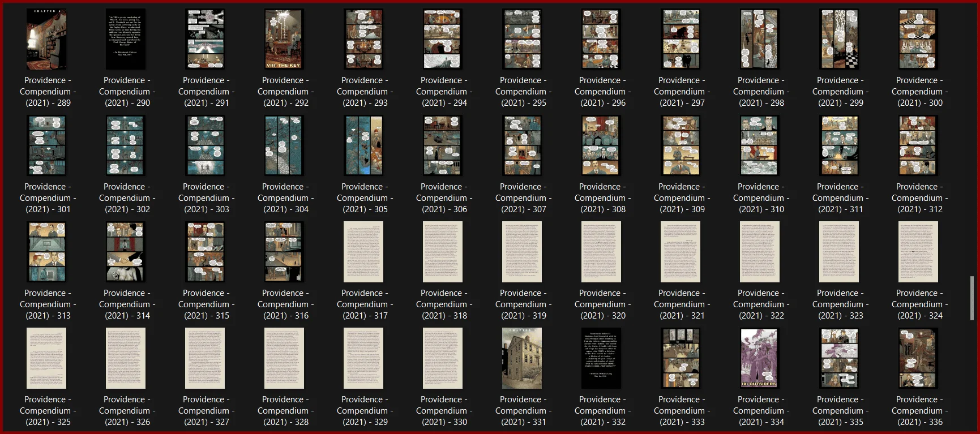Select text page thumbnail of Compendium - 330
The width and height of the screenshot is (980, 434).
443,358
